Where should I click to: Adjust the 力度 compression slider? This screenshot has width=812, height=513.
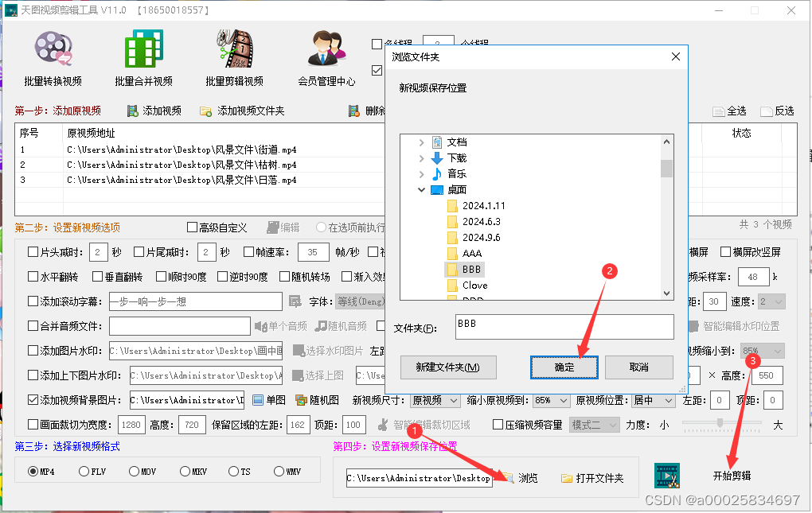720,424
